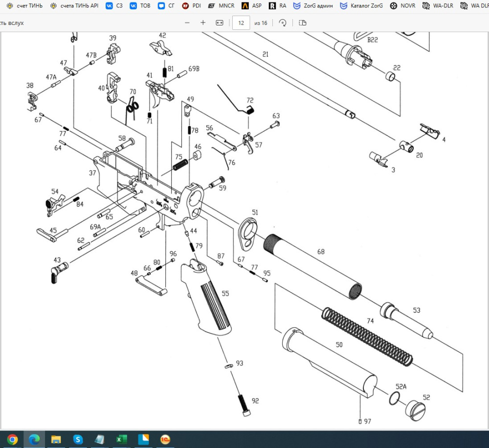Click part number 47A label
Image resolution: width=489 pixels, height=448 pixels.
51,77
